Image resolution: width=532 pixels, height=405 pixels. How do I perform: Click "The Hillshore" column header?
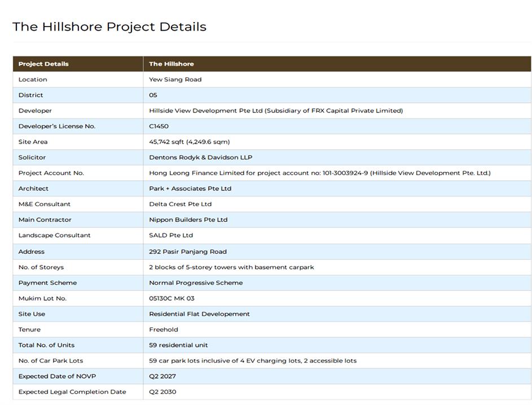click(x=172, y=64)
